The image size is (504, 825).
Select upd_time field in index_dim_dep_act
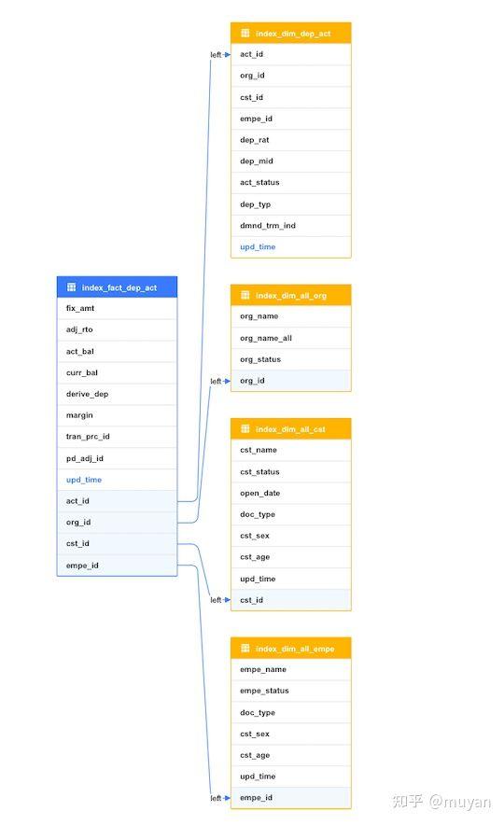click(291, 246)
